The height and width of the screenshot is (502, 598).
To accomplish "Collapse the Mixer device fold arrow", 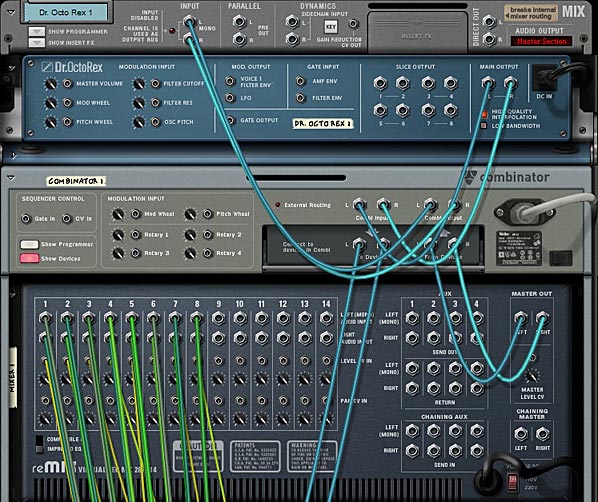I will tap(13, 295).
